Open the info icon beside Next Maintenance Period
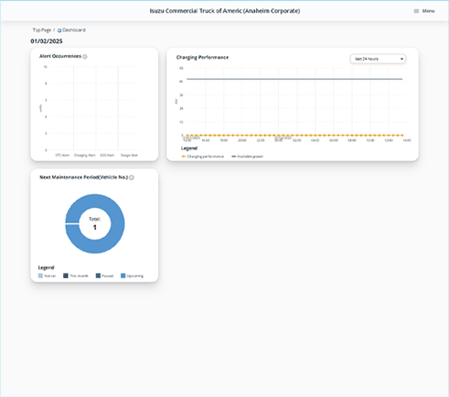Viewport: 449px width, 397px height. 132,178
